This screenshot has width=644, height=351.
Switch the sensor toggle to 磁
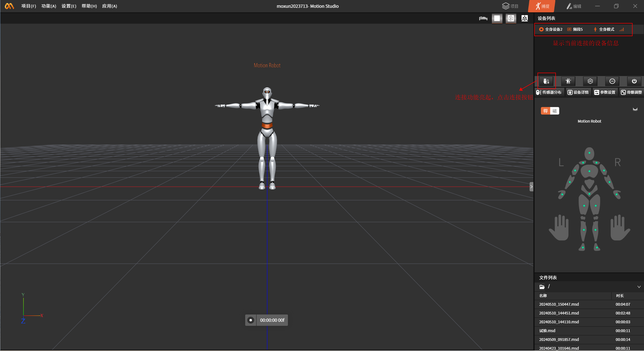pyautogui.click(x=554, y=111)
